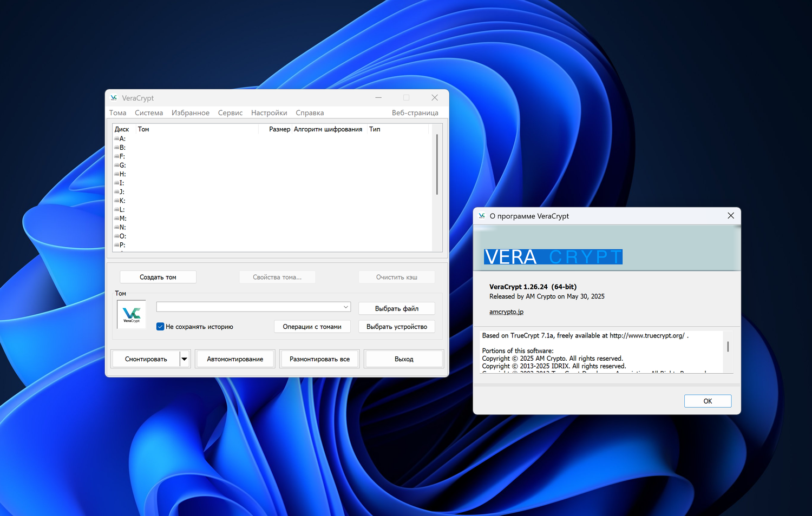Image resolution: width=812 pixels, height=516 pixels.
Task: Open the Тома menu
Action: tap(118, 113)
